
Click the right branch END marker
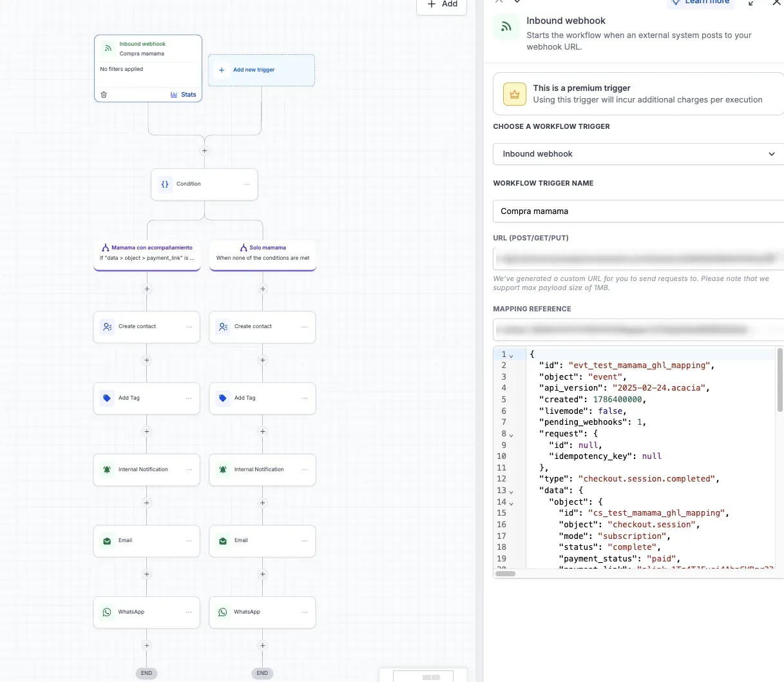point(262,673)
